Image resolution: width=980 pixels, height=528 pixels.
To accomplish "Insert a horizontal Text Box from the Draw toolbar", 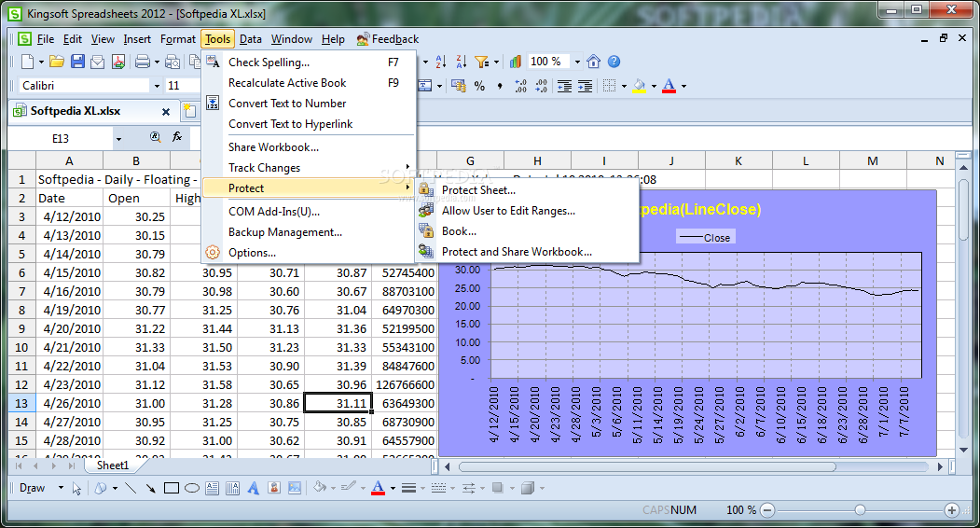I will point(213,488).
